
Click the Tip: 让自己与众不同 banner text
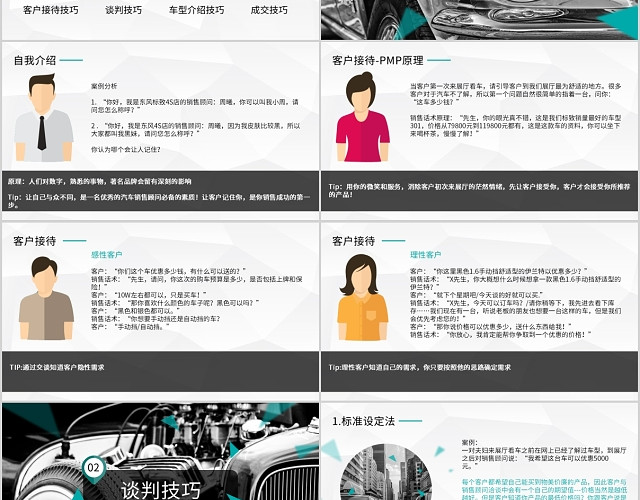159,200
